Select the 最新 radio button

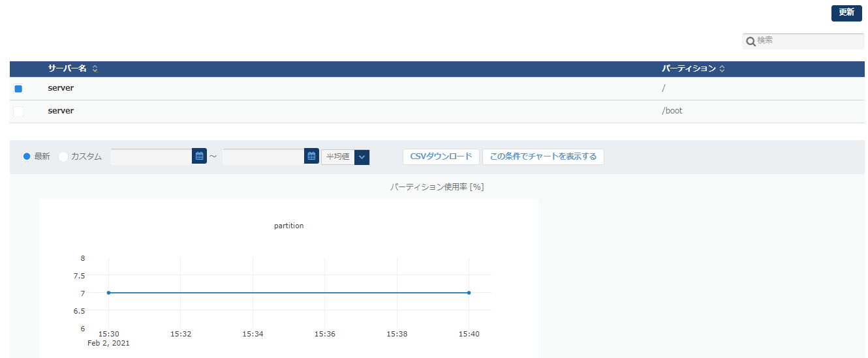(27, 157)
